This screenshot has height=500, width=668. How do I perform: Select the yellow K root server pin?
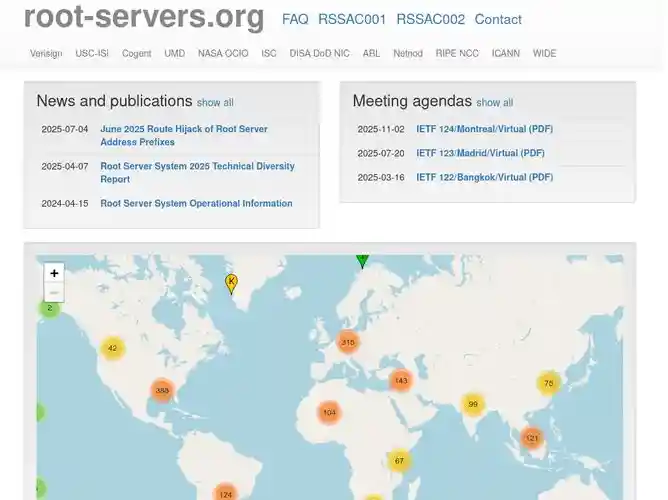pyautogui.click(x=231, y=284)
